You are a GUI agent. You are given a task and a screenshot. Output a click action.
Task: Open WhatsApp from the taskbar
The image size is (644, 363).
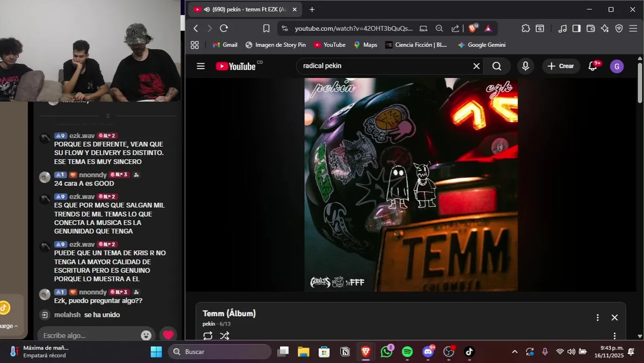387,351
